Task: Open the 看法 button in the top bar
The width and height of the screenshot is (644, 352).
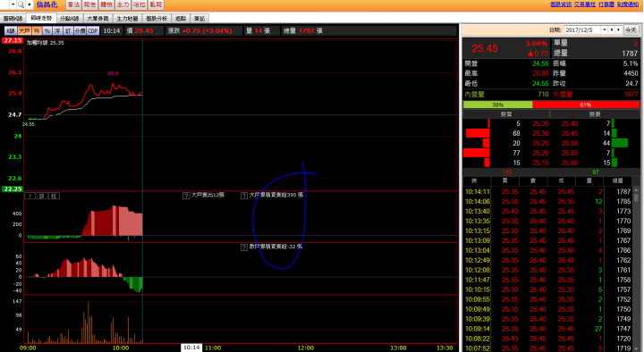Action: tap(73, 4)
